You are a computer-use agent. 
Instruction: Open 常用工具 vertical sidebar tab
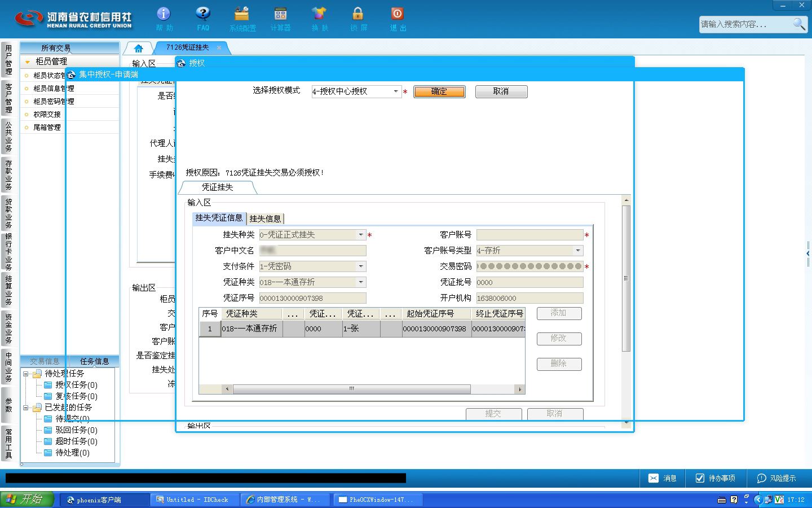coord(8,444)
